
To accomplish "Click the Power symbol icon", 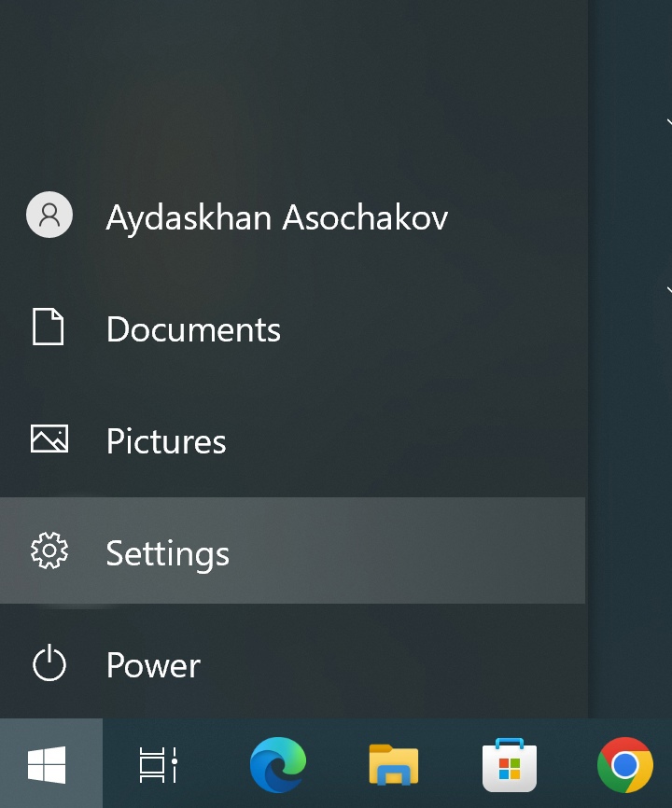I will [x=49, y=664].
